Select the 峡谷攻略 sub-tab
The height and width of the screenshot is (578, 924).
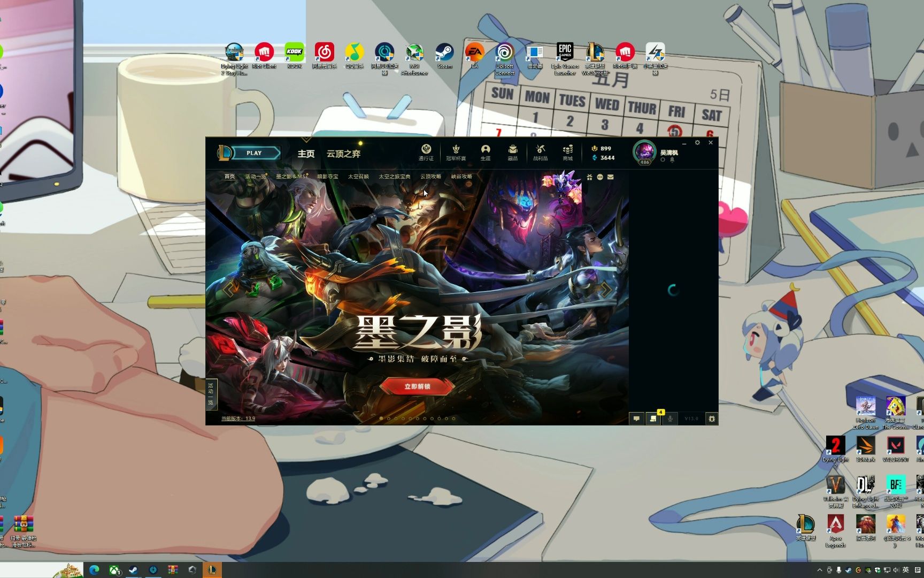[x=461, y=177]
